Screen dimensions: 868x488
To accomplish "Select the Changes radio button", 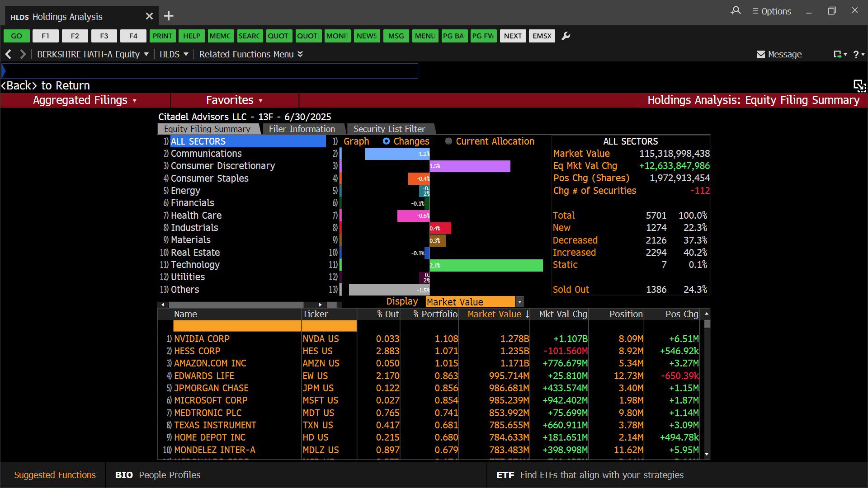I will [386, 141].
